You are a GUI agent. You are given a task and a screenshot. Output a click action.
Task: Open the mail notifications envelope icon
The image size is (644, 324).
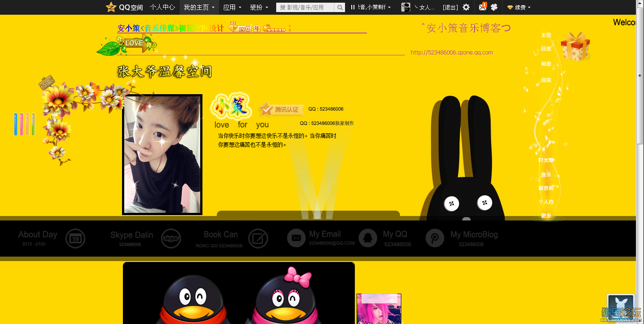tap(483, 7)
